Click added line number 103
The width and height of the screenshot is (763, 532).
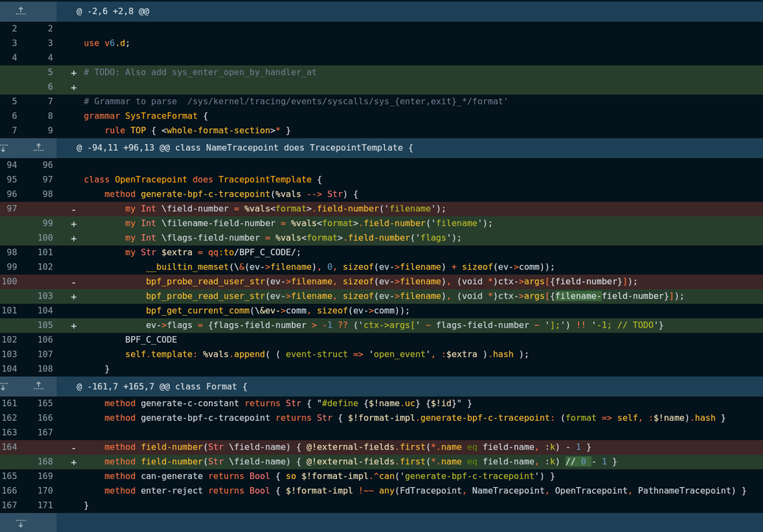click(x=45, y=296)
